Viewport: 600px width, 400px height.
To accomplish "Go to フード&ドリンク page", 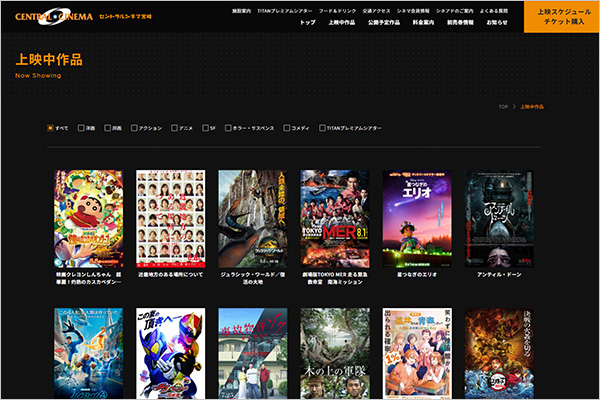I will click(338, 11).
